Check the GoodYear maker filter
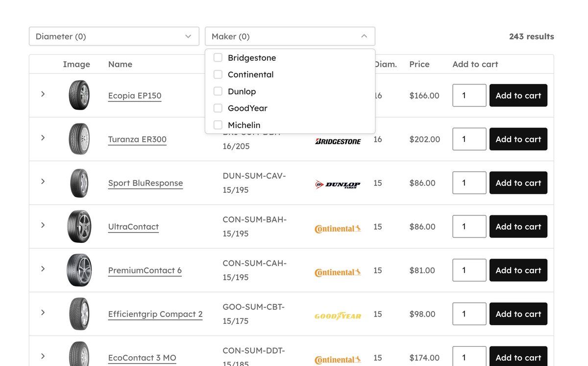The image size is (588, 366). [218, 108]
